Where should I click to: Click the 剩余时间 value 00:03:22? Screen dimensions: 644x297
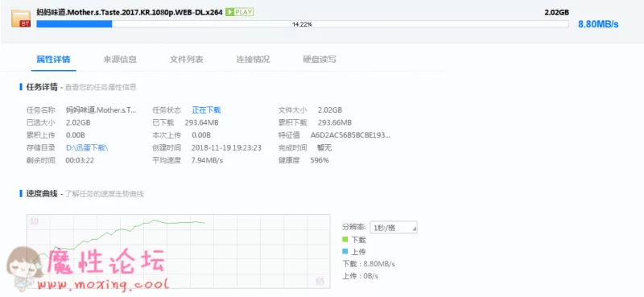click(x=80, y=160)
